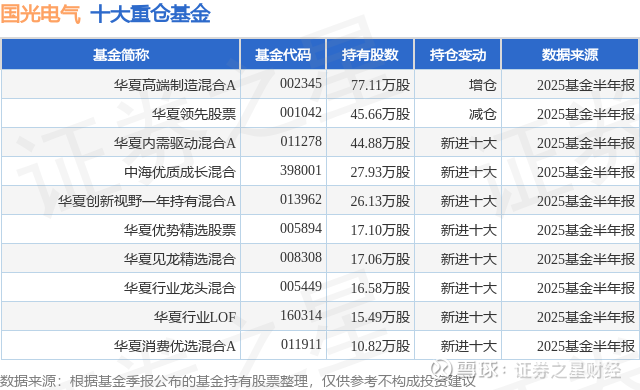Image resolution: width=640 pixels, height=390 pixels.
Task: Click the 数据来源 column header
Action: click(x=570, y=55)
